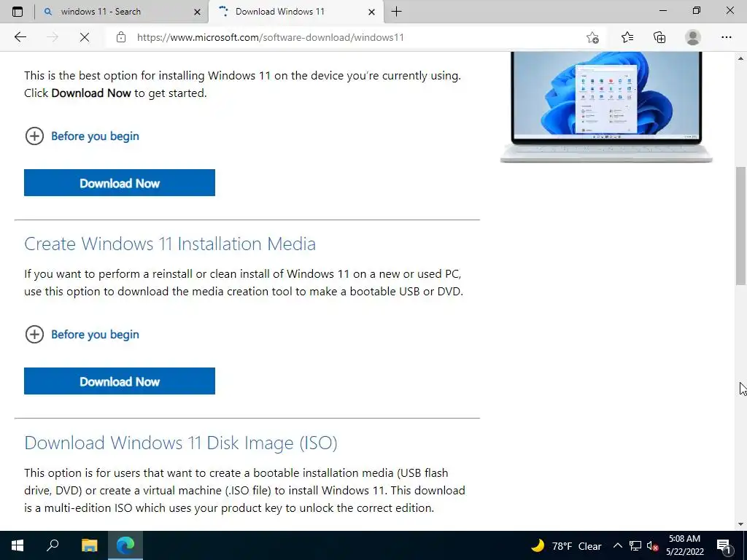The height and width of the screenshot is (560, 747).
Task: Open a new tab with plus button
Action: [396, 12]
